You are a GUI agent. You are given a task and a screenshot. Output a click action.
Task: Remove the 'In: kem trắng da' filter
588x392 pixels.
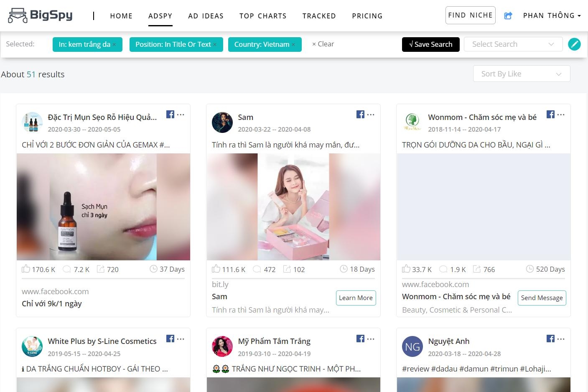point(114,45)
